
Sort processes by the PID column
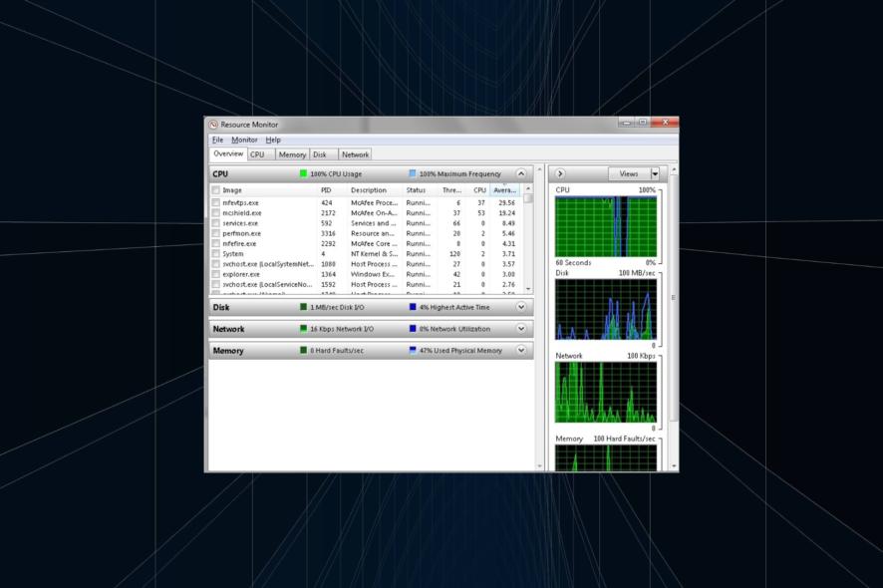point(326,190)
